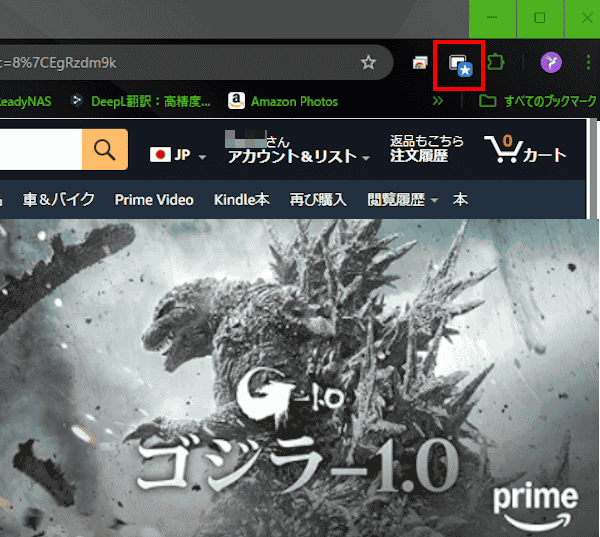Viewport: 600px width, 537px height.
Task: Open the Prime Video menu item
Action: (154, 199)
